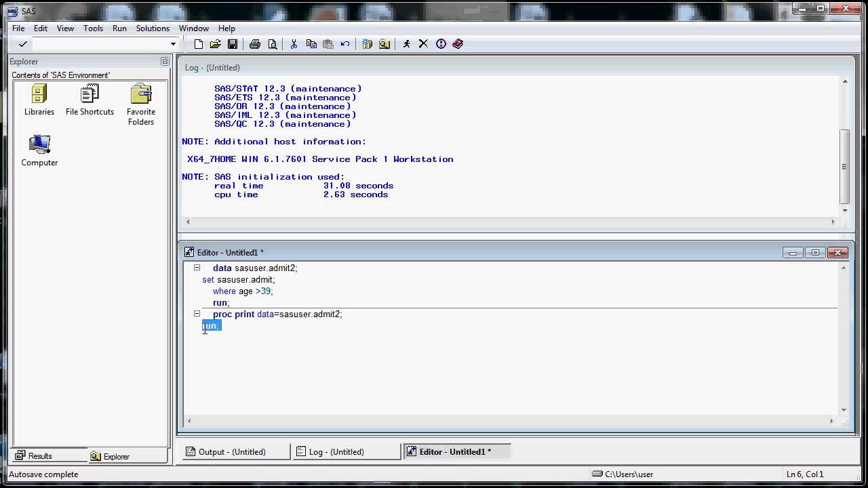Click Log window scroll left arrow
The width and height of the screenshot is (868, 488).
188,222
